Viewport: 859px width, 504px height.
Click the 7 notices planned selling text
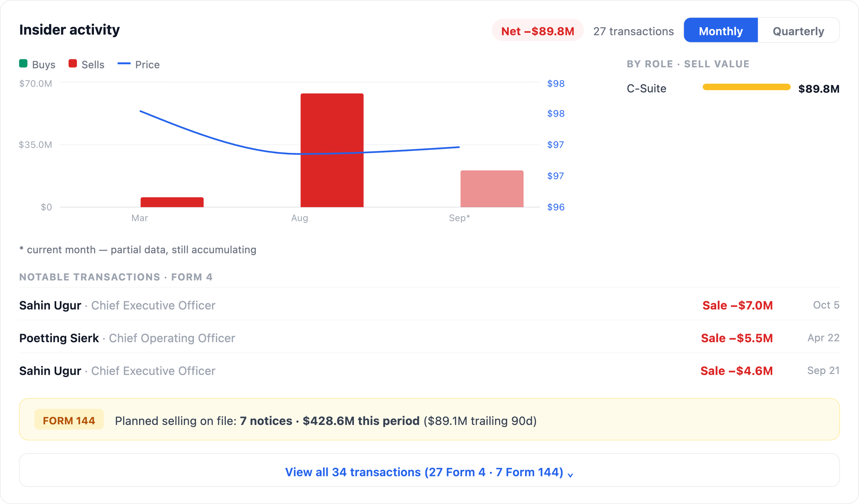click(266, 421)
